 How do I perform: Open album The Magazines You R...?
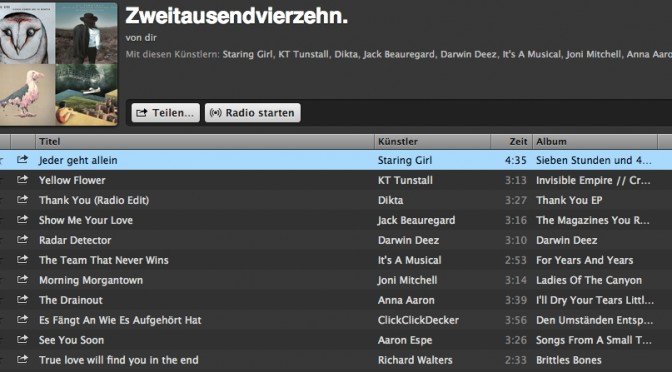[x=593, y=220]
